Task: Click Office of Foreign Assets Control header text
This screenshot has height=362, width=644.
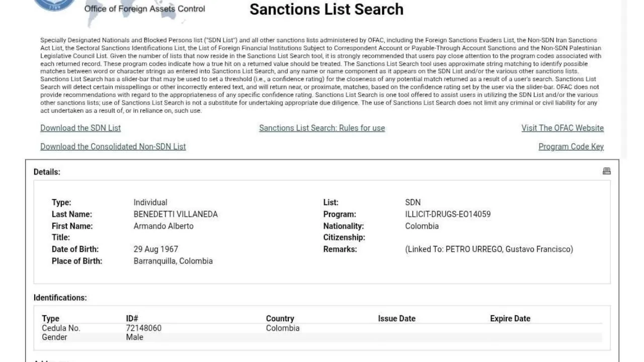Action: tap(145, 9)
